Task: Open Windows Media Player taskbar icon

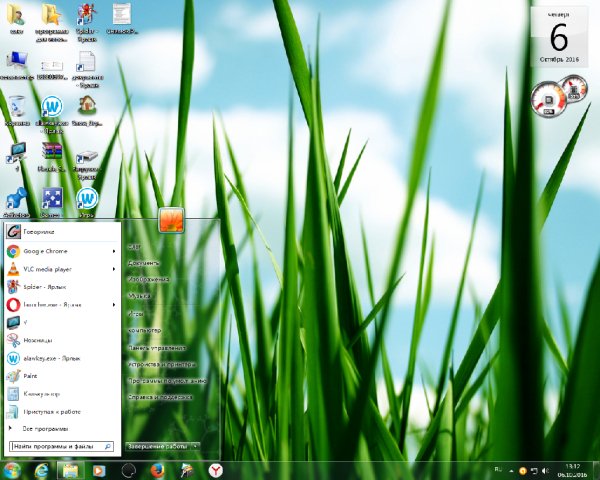Action: [99, 470]
